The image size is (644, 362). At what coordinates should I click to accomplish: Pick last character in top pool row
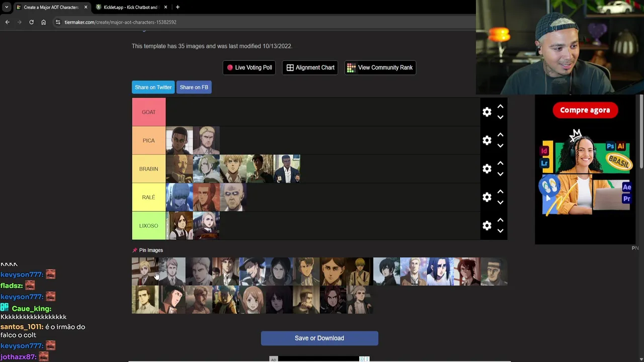494,271
